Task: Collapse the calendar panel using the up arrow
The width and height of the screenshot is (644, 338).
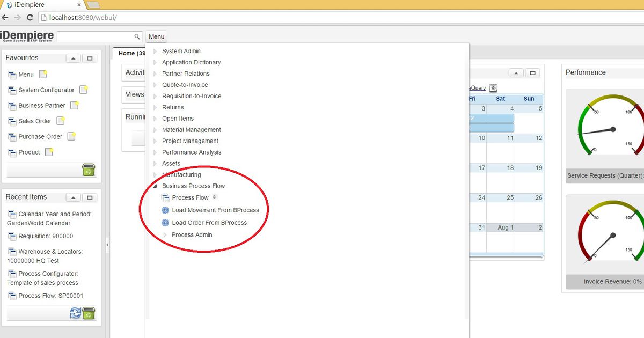Action: pos(516,73)
